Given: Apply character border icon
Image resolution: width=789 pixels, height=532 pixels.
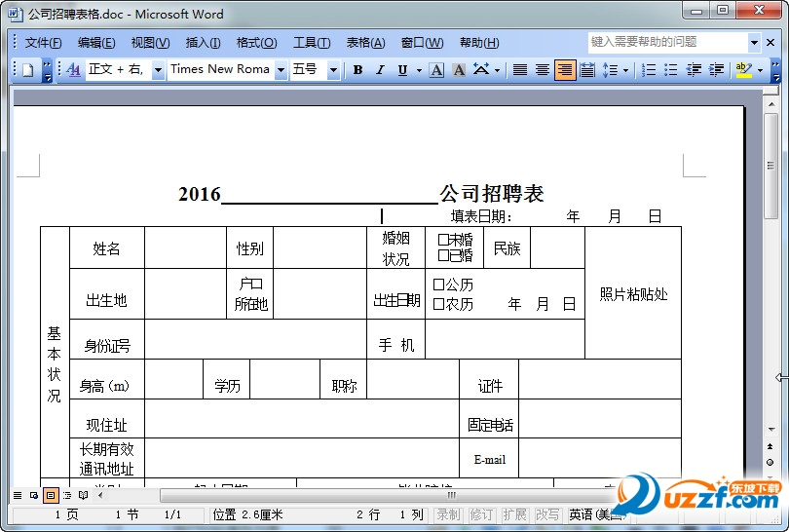Looking at the screenshot, I should point(436,70).
